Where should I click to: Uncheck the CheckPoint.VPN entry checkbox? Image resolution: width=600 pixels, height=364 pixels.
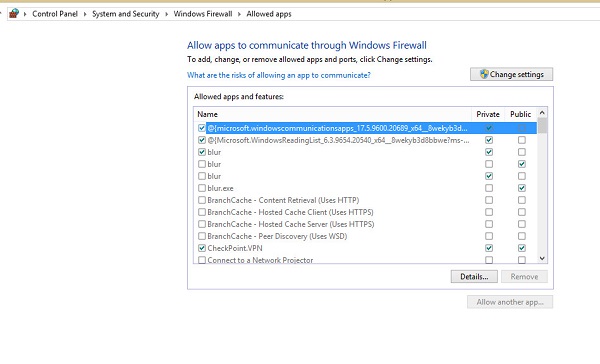click(202, 248)
